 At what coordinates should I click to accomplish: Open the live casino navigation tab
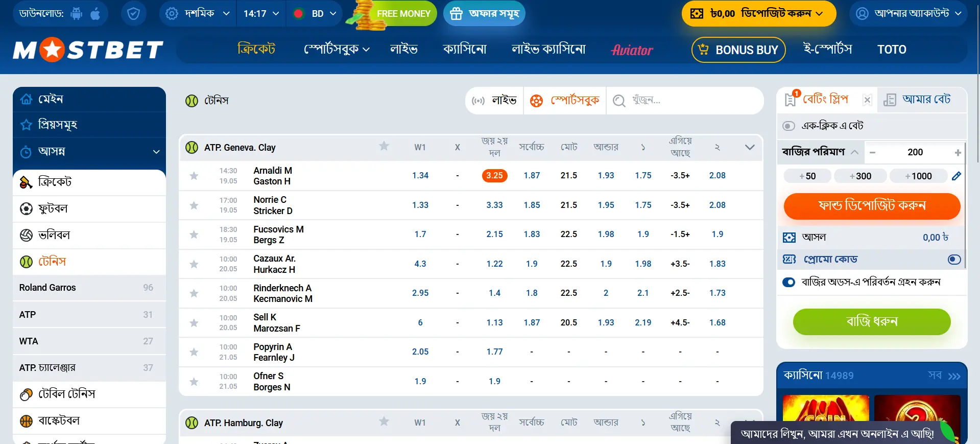click(548, 50)
